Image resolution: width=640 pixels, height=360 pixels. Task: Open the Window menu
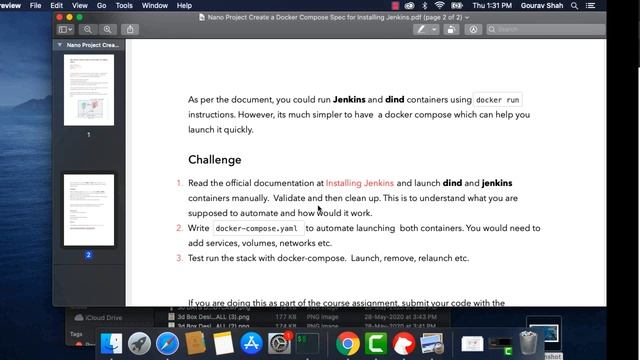[155, 6]
